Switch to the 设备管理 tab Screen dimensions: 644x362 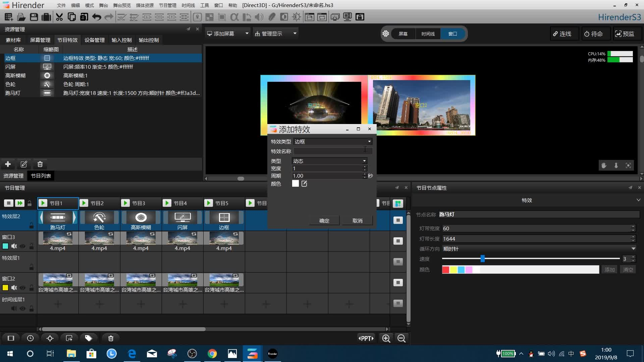click(x=95, y=40)
